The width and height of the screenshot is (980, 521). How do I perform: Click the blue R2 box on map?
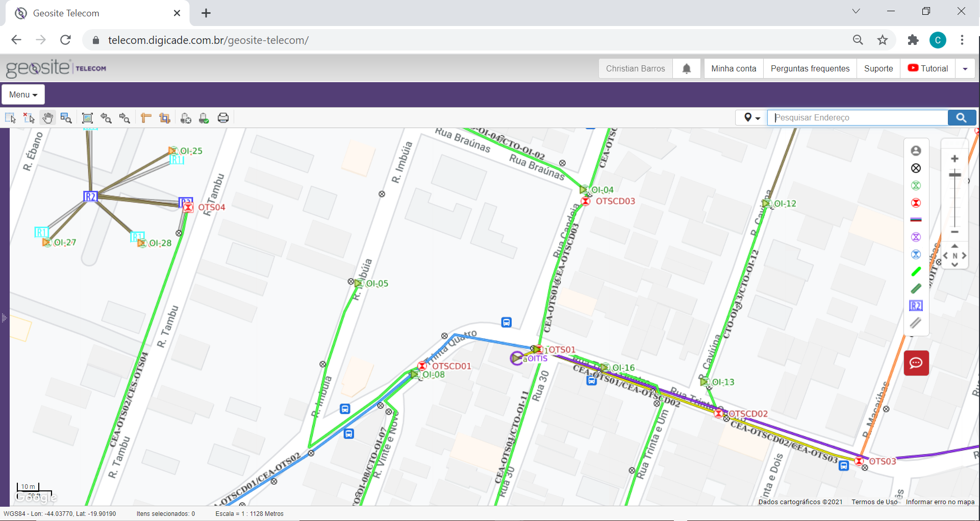pos(90,196)
